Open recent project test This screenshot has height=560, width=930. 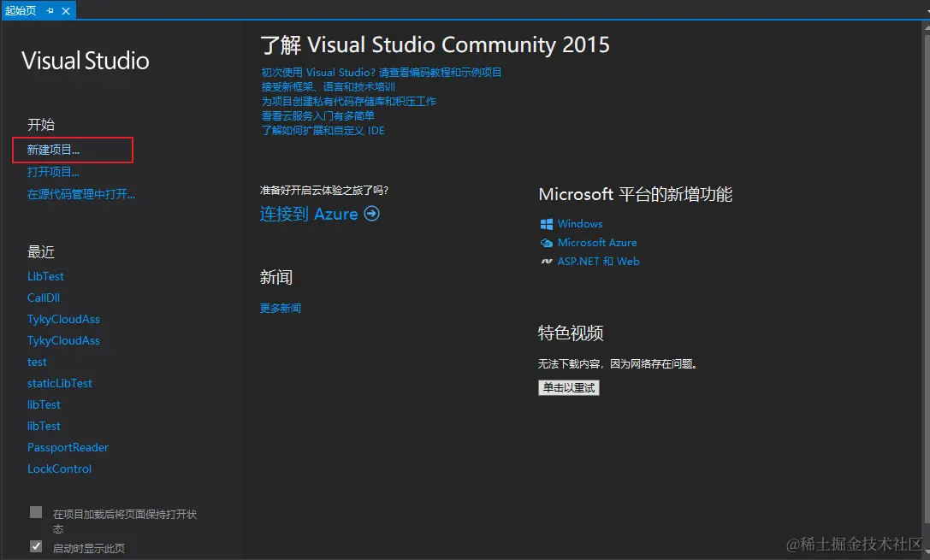(37, 362)
